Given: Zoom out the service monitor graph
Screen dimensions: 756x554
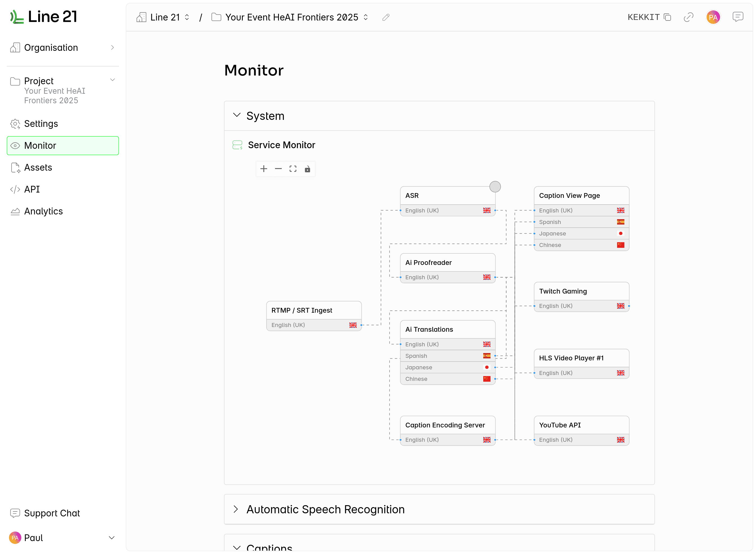Looking at the screenshot, I should tap(278, 169).
